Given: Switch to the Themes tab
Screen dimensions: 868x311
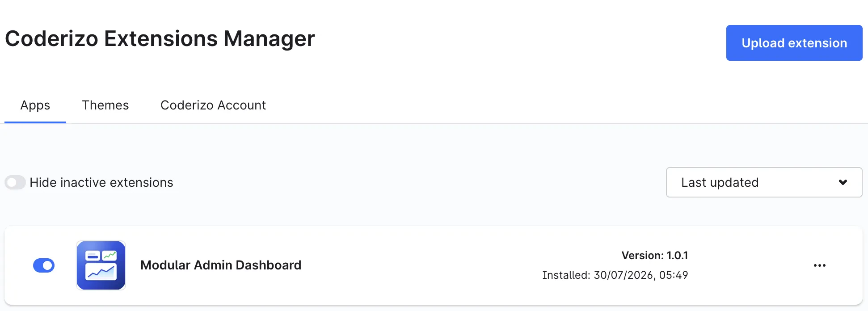Looking at the screenshot, I should [x=105, y=105].
